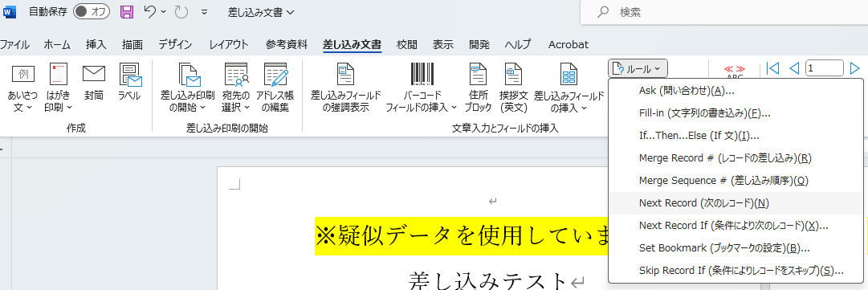
Task: Switch to the レイアウト tab
Action: (x=229, y=45)
